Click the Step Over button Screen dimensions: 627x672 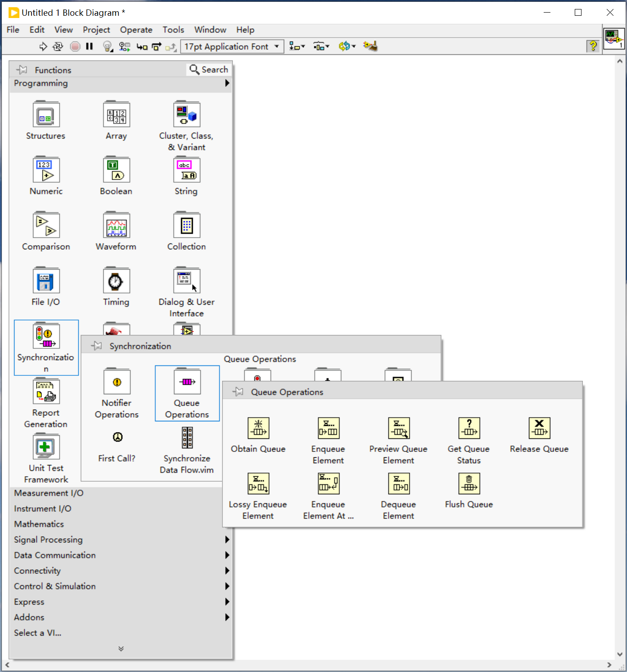pyautogui.click(x=156, y=46)
